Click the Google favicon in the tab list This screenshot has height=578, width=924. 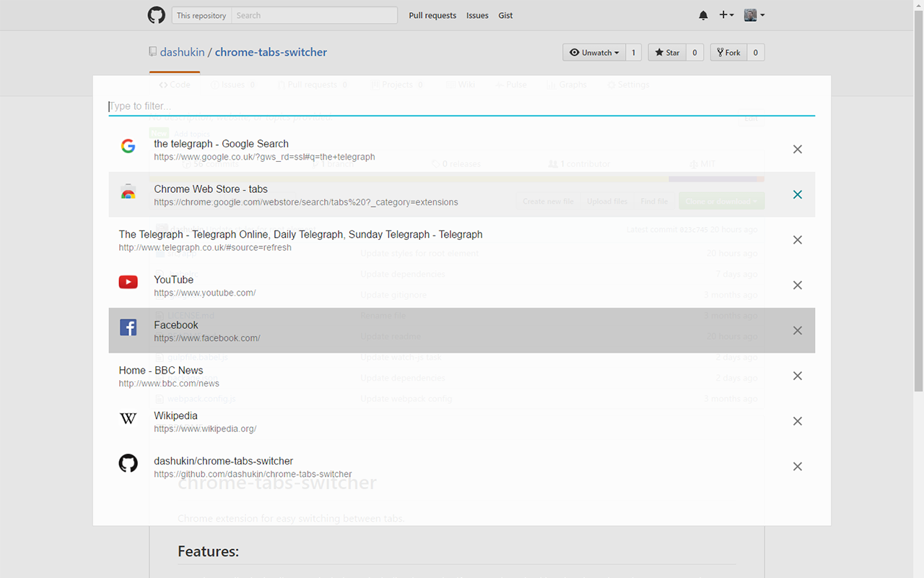[128, 147]
